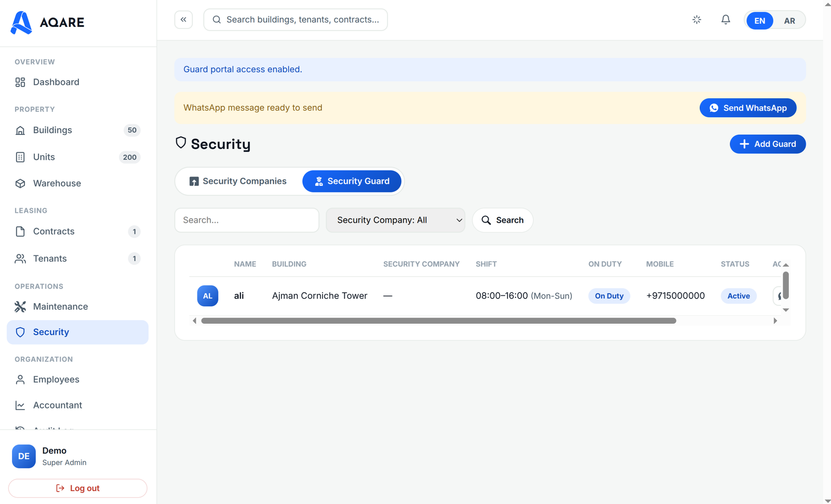Click table scroll left arrow
Image resolution: width=831 pixels, height=504 pixels.
[194, 321]
